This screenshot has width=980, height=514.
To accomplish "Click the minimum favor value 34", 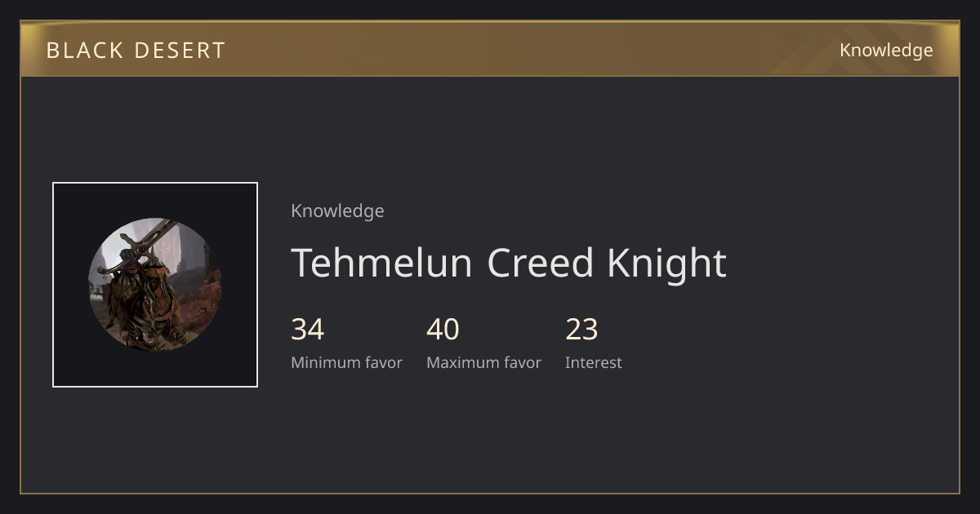I will tap(308, 330).
